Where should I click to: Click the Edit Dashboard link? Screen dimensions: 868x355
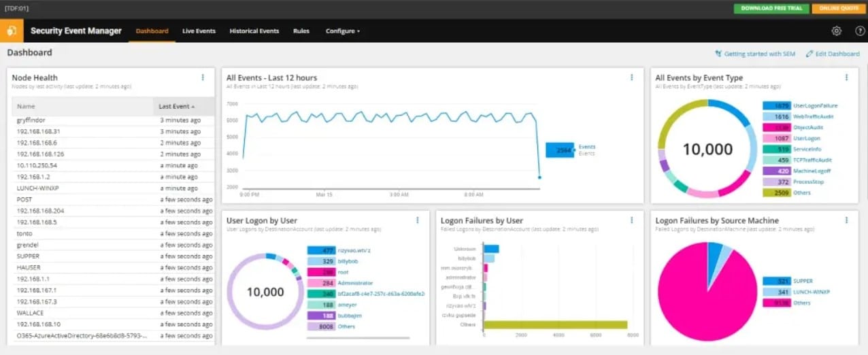[x=838, y=54]
